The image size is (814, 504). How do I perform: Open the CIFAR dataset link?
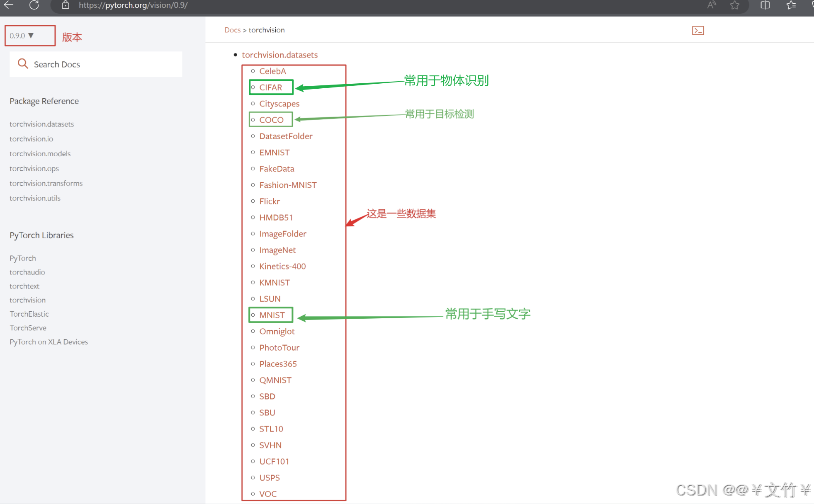point(270,87)
